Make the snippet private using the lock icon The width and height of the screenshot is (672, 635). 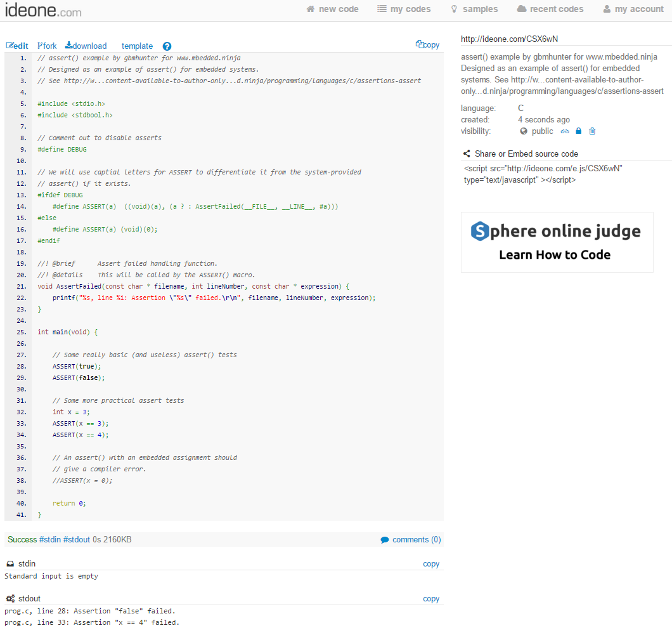click(x=578, y=131)
